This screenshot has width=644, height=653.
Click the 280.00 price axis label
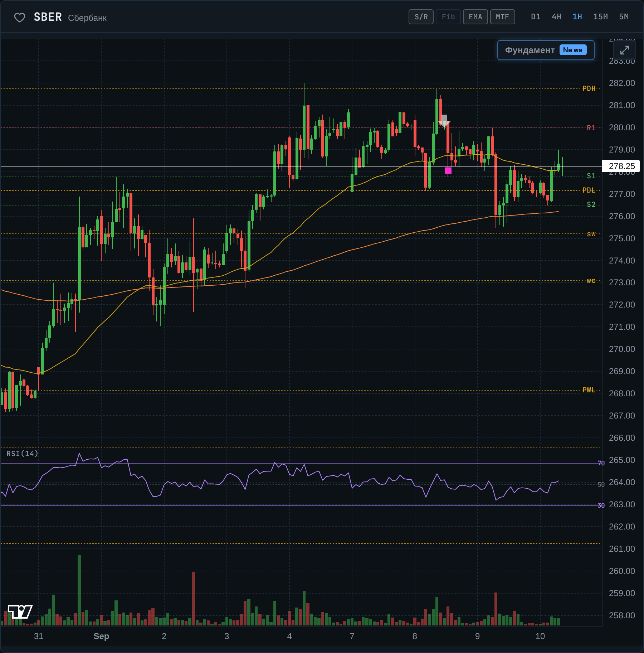click(622, 127)
